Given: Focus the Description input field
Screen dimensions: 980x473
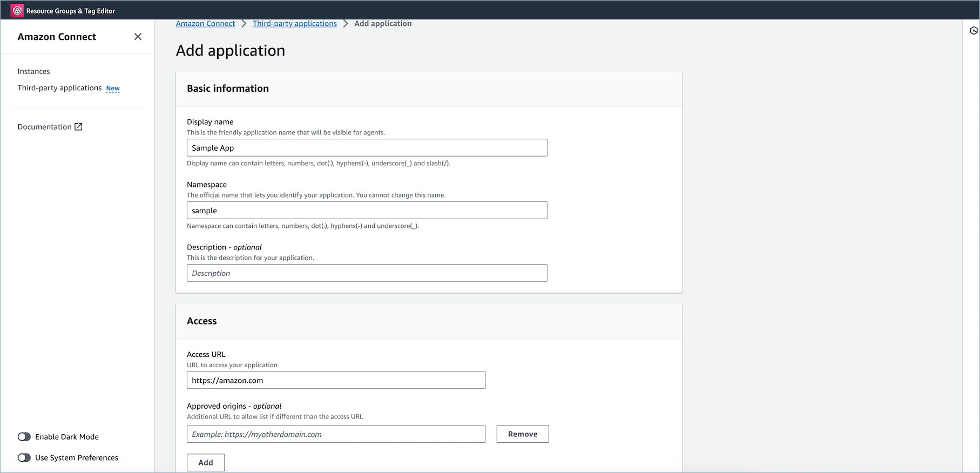Looking at the screenshot, I should tap(367, 273).
